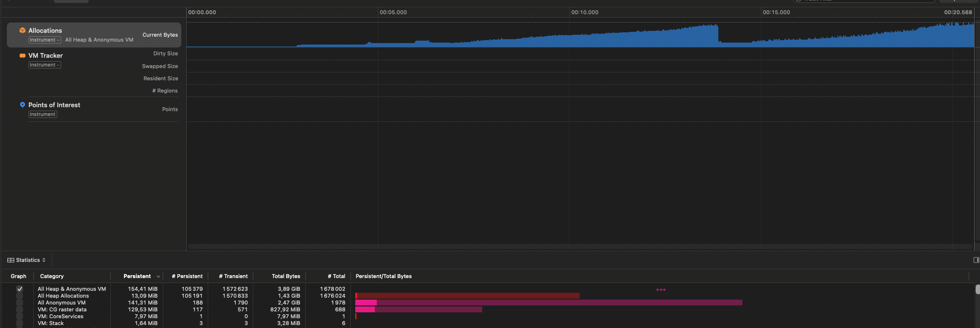Click the Statistics table icon
Image resolution: width=980 pixels, height=328 pixels.
tap(11, 260)
